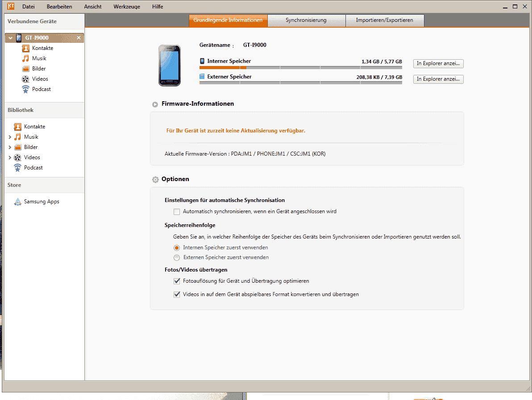Select Internen Speicher zuerst verwenden

pos(177,248)
